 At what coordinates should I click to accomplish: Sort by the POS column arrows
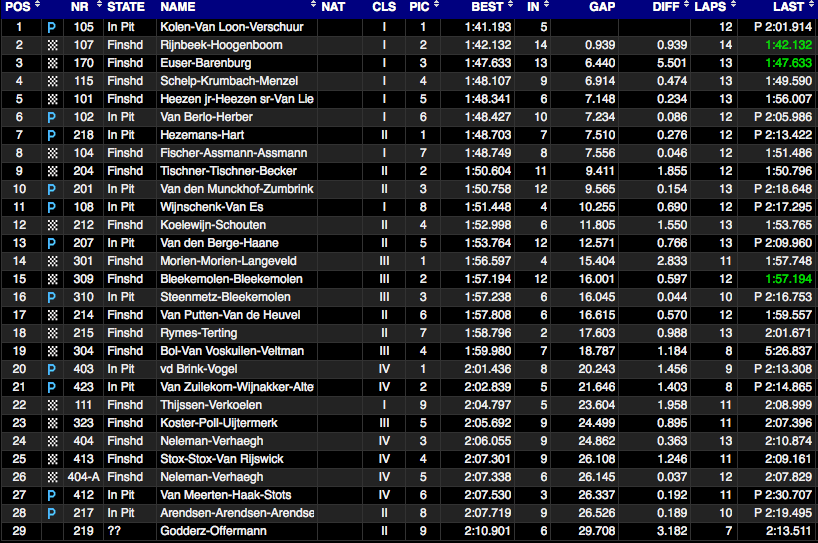[37, 7]
